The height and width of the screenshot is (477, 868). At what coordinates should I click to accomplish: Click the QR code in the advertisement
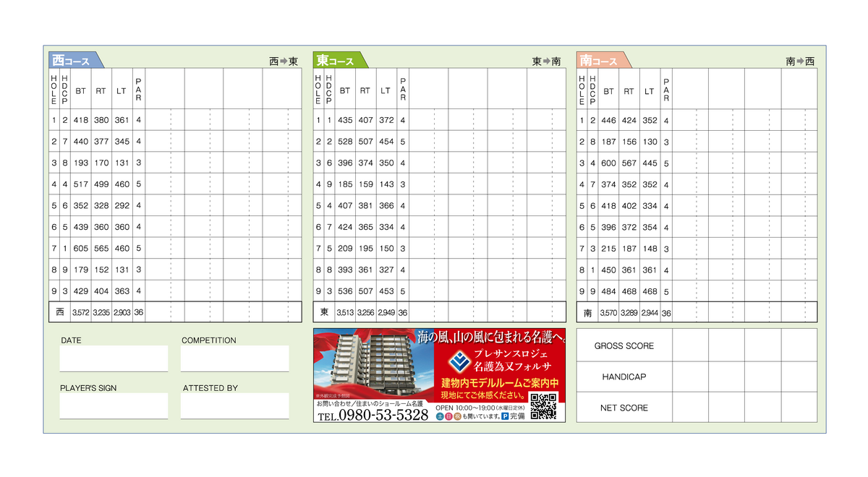tap(543, 407)
